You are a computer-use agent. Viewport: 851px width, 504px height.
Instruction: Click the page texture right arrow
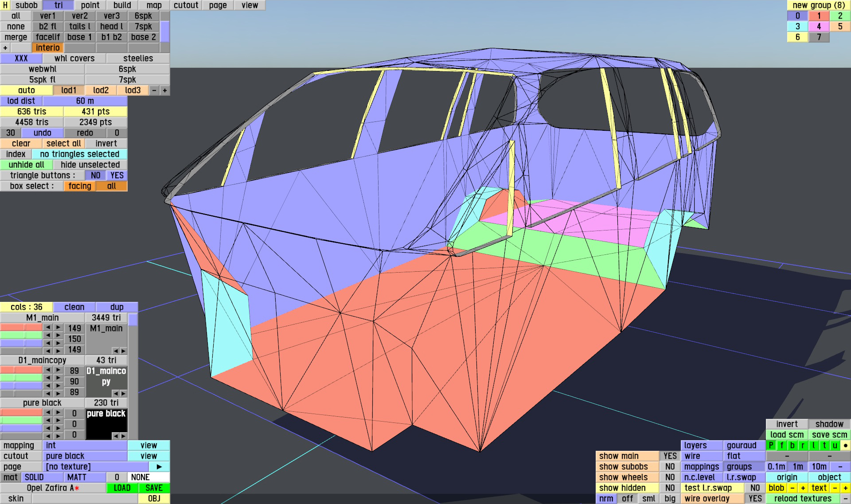(x=159, y=467)
